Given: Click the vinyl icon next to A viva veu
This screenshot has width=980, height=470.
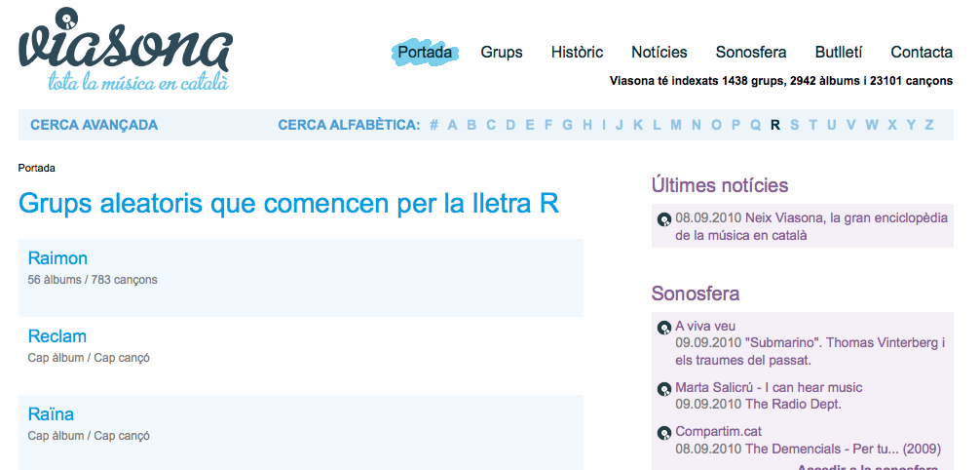Looking at the screenshot, I should pyautogui.click(x=663, y=328).
